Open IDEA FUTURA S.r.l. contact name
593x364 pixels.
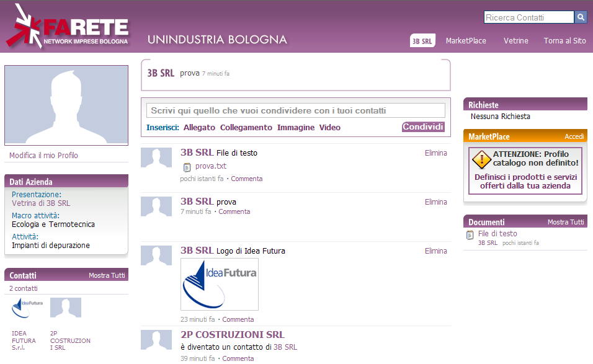(x=24, y=340)
